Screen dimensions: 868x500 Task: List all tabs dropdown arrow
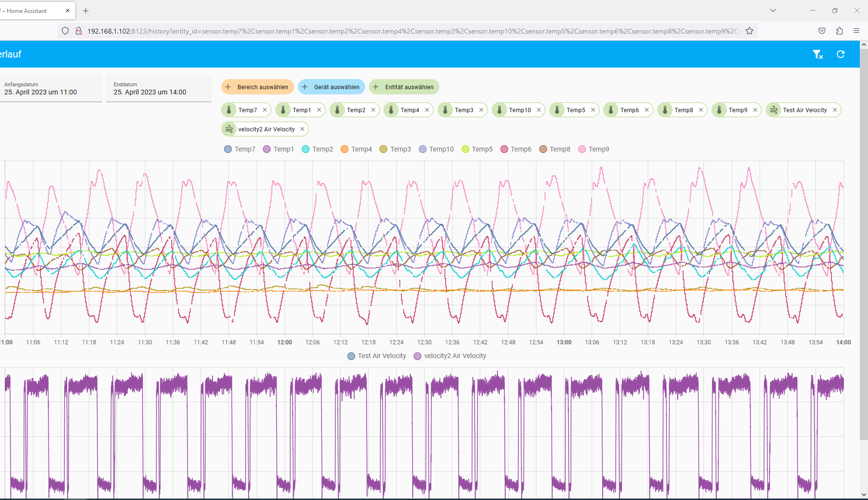click(773, 11)
